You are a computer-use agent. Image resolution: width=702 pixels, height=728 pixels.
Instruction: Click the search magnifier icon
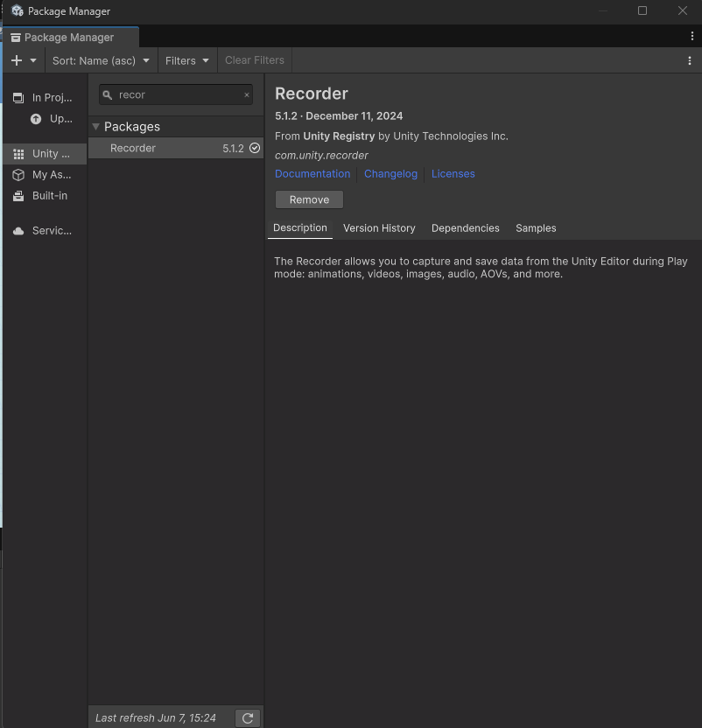pyautogui.click(x=108, y=95)
